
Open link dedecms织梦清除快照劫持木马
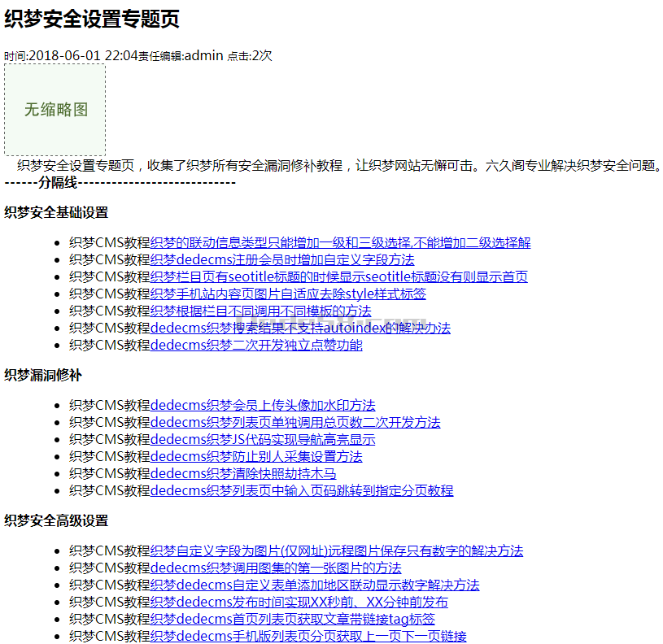coord(243,473)
